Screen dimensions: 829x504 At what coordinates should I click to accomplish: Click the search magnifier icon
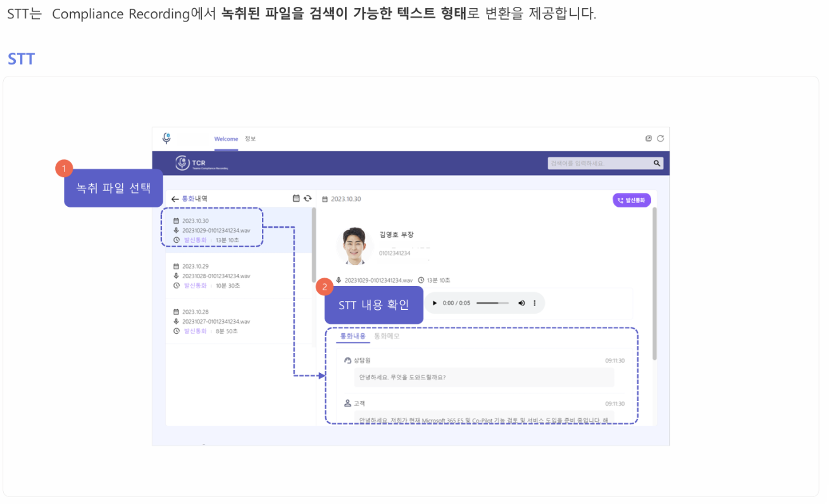coord(657,163)
